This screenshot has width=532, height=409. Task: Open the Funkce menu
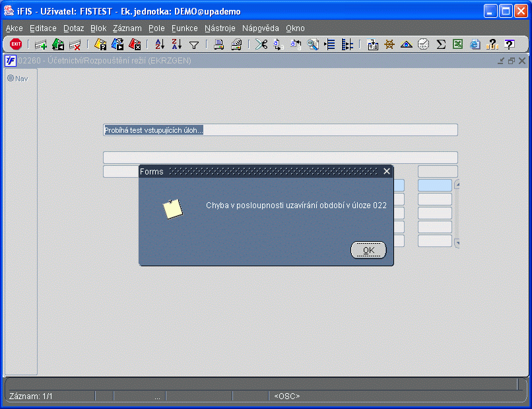(185, 28)
